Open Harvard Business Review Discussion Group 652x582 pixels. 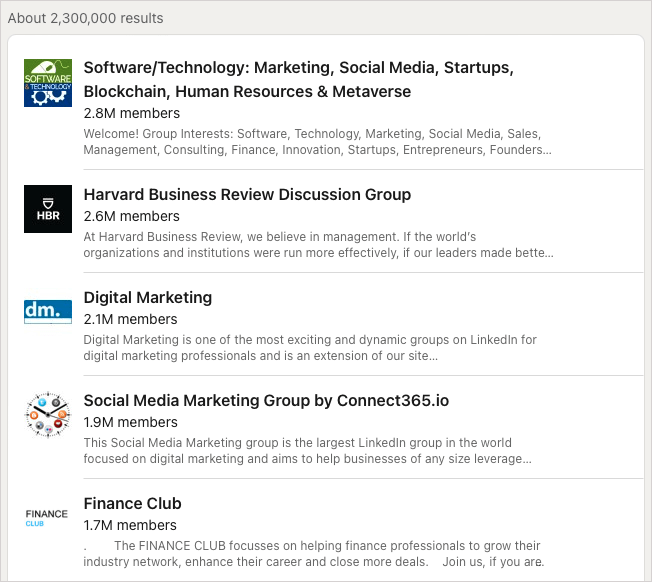tap(247, 194)
